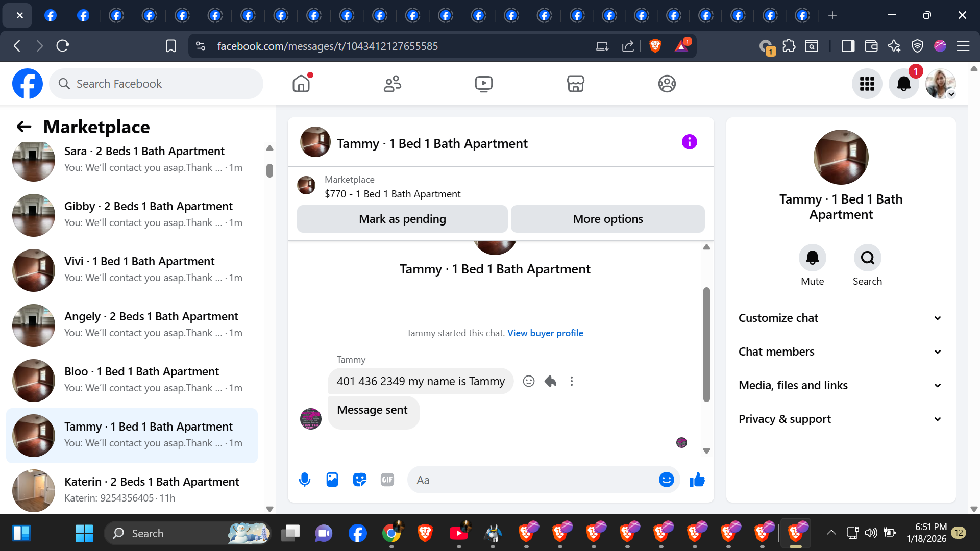Send a thumbs-up like

coord(697,480)
